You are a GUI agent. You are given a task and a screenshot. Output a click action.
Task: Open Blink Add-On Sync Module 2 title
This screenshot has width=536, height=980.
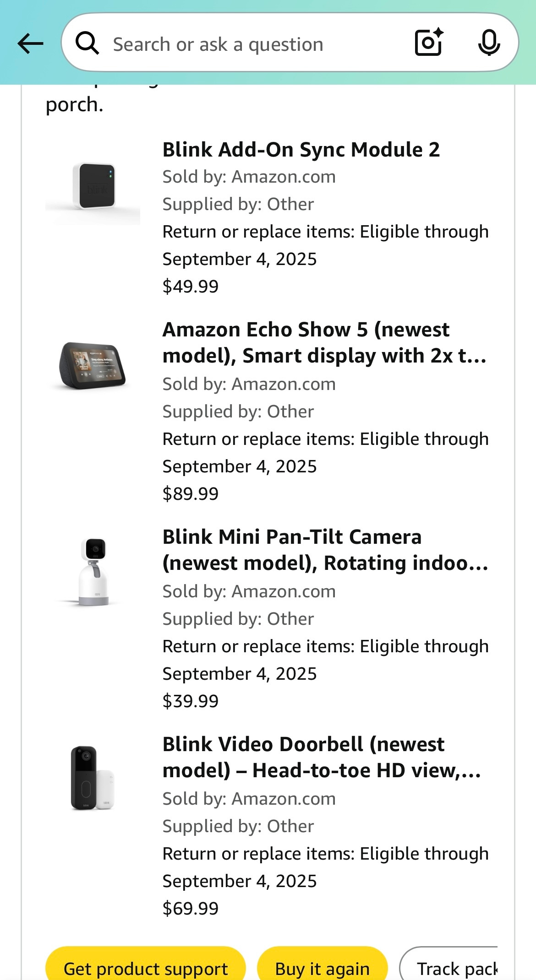(301, 150)
